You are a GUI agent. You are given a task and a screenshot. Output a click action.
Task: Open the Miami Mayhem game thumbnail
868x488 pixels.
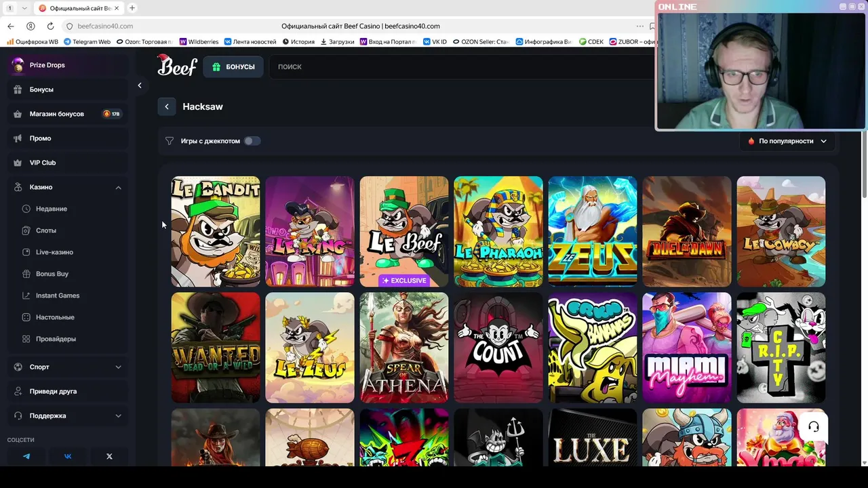pyautogui.click(x=687, y=348)
